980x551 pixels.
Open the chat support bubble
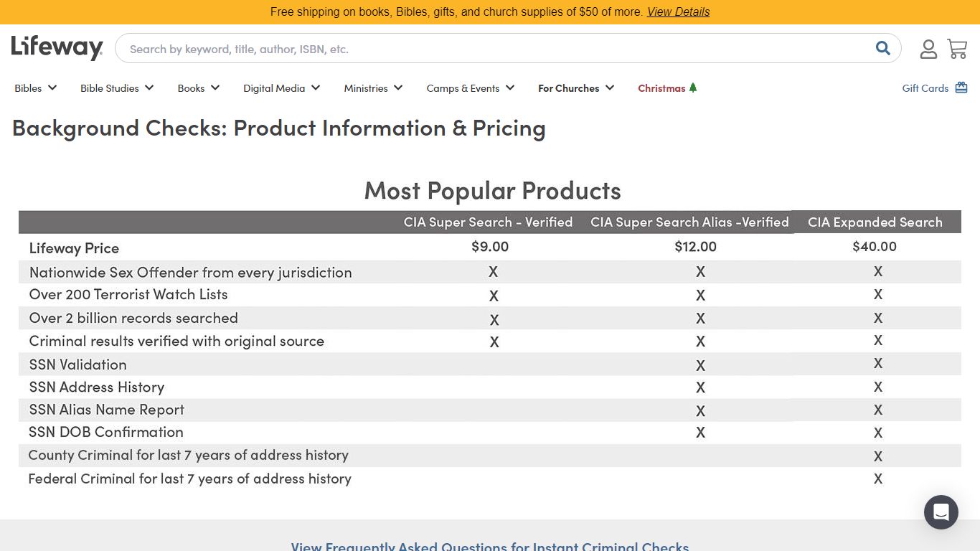[941, 512]
